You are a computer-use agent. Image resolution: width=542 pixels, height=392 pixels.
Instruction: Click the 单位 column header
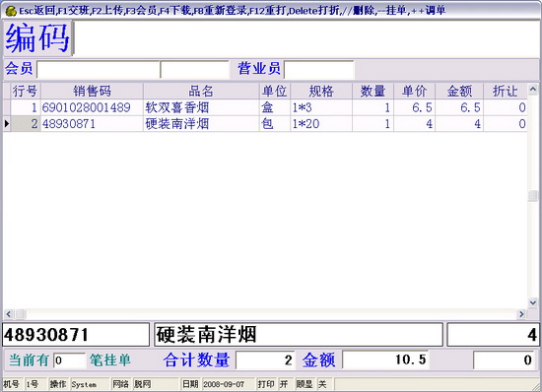[275, 91]
